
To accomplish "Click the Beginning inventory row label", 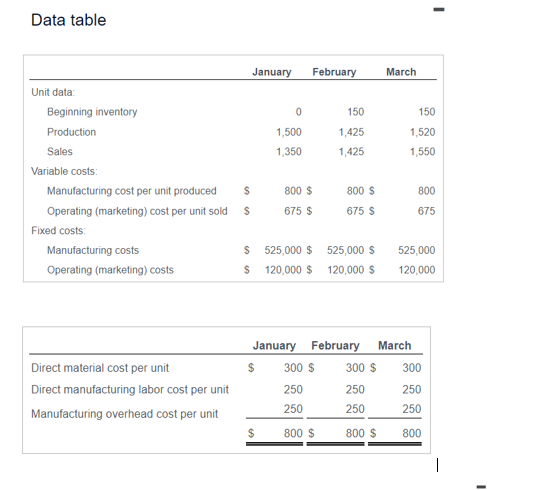I will click(x=92, y=112).
